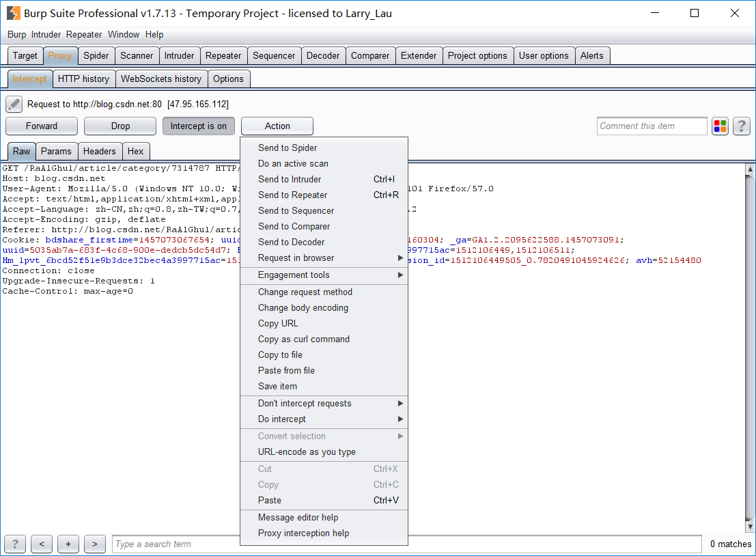Open the Action dropdown button

[277, 126]
